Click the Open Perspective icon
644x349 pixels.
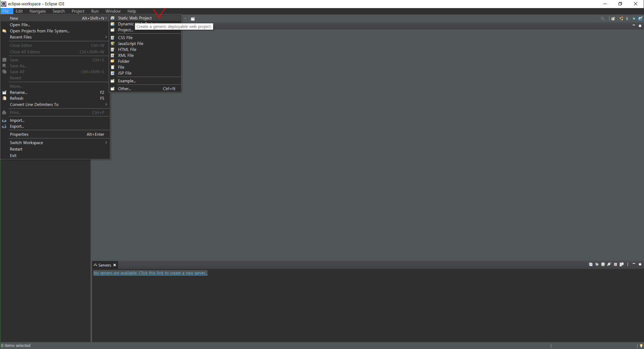coord(613,18)
